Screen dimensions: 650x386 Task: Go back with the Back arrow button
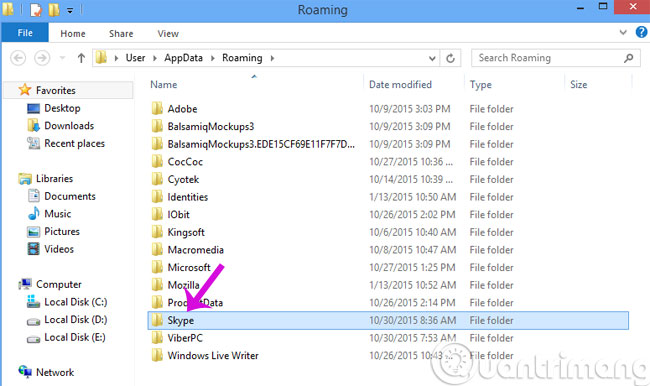18,58
